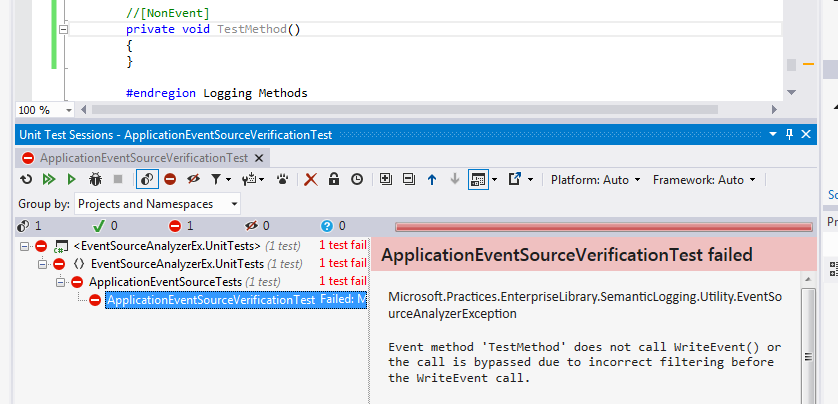Filter by ignored tests counter

coord(257,227)
